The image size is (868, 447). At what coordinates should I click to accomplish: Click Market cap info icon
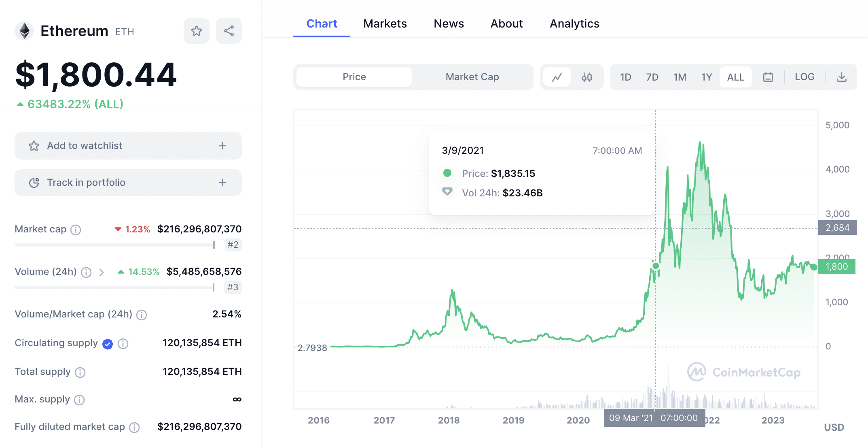click(76, 230)
